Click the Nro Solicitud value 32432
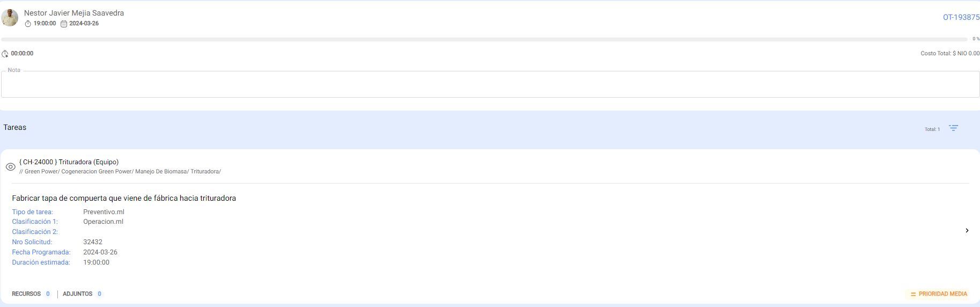Viewport: 980px width, 307px height. pos(93,242)
